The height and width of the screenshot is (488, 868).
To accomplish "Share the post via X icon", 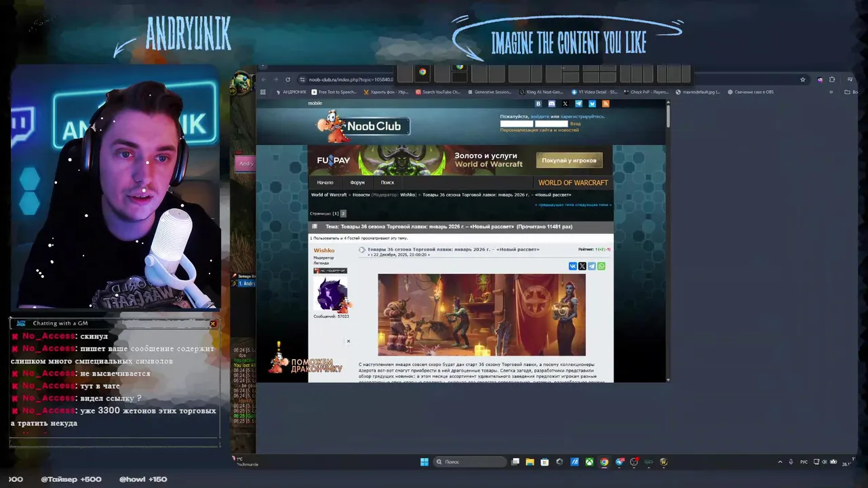I will [x=582, y=266].
